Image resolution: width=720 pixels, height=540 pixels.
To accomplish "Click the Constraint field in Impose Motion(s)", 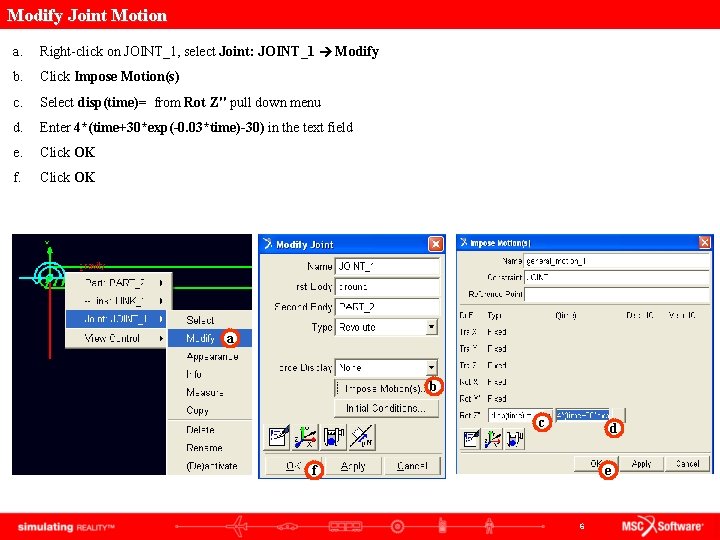I will (x=617, y=277).
